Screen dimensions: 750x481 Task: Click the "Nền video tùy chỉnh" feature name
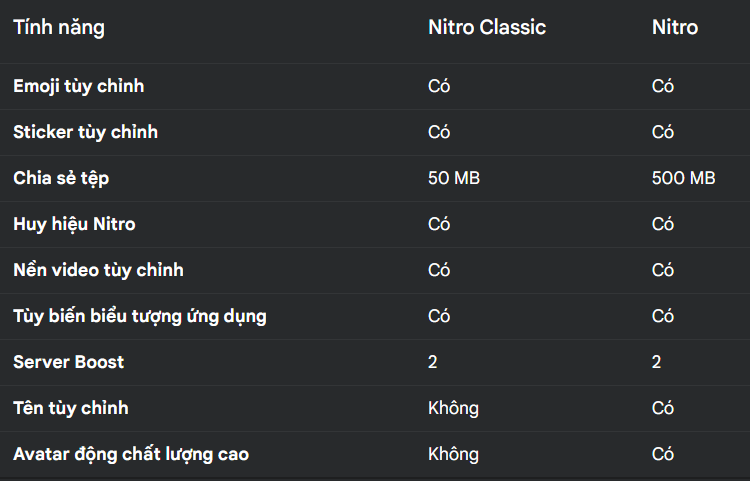[x=98, y=270]
